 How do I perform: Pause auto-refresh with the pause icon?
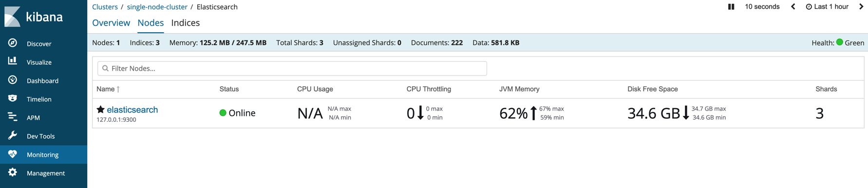click(x=731, y=7)
